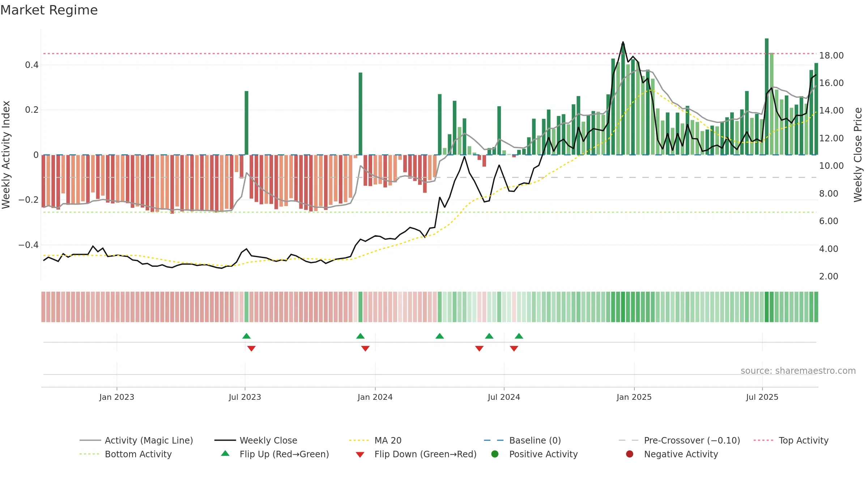Click the Jul 2023 x-axis label
The width and height of the screenshot is (868, 488).
click(x=245, y=397)
